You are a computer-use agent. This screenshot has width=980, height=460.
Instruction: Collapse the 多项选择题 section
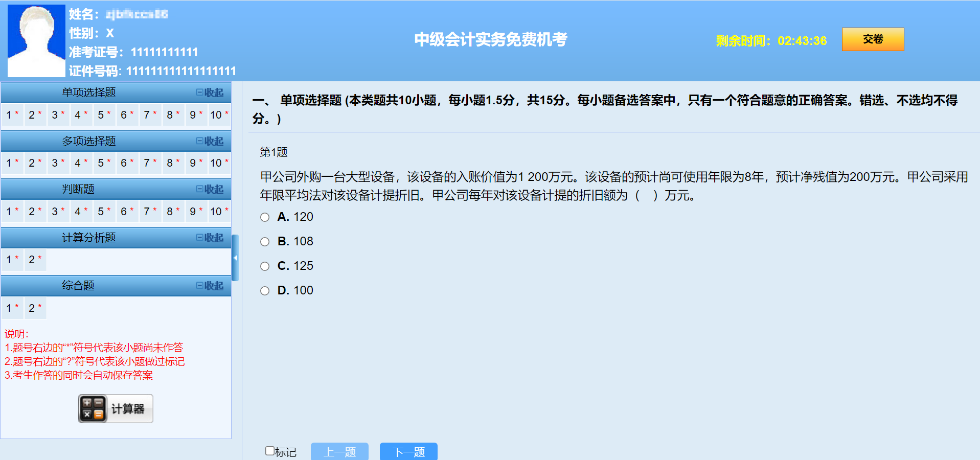coord(211,141)
